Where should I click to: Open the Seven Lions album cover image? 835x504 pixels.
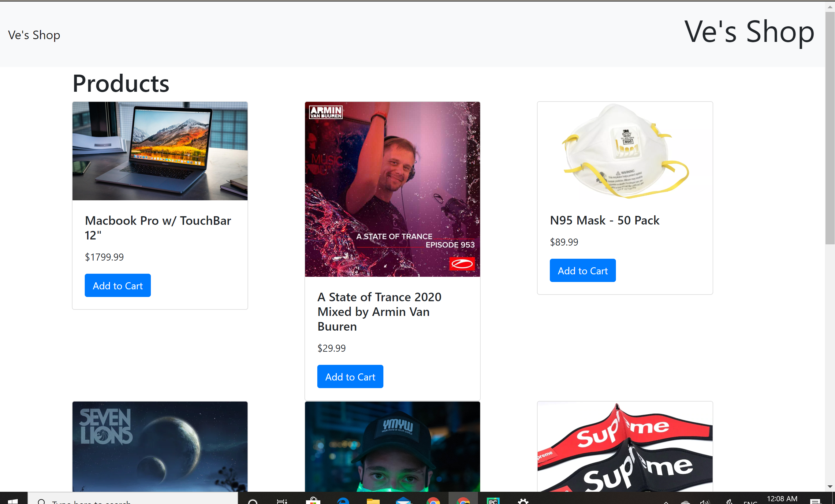(x=160, y=447)
